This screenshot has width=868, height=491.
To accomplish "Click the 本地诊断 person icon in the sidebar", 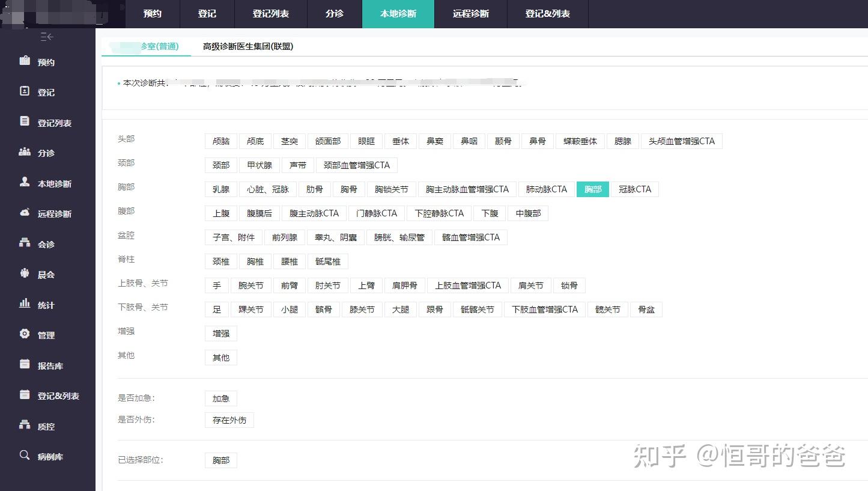I will click(x=25, y=182).
